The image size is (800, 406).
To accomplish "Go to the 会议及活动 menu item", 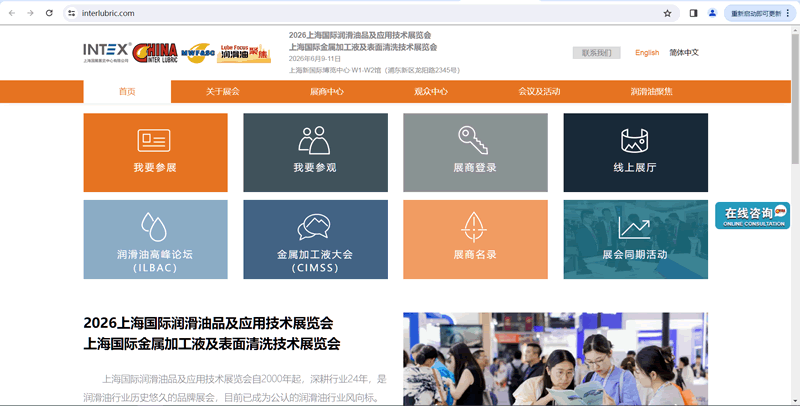I will [x=539, y=91].
